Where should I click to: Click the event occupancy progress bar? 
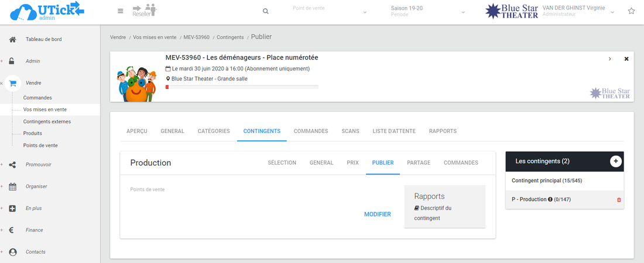point(242,87)
